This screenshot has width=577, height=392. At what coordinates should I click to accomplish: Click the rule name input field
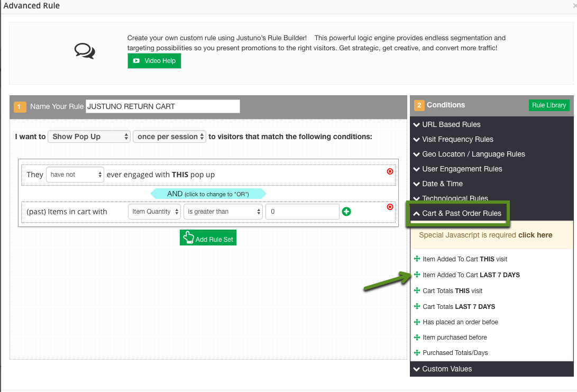click(x=163, y=106)
